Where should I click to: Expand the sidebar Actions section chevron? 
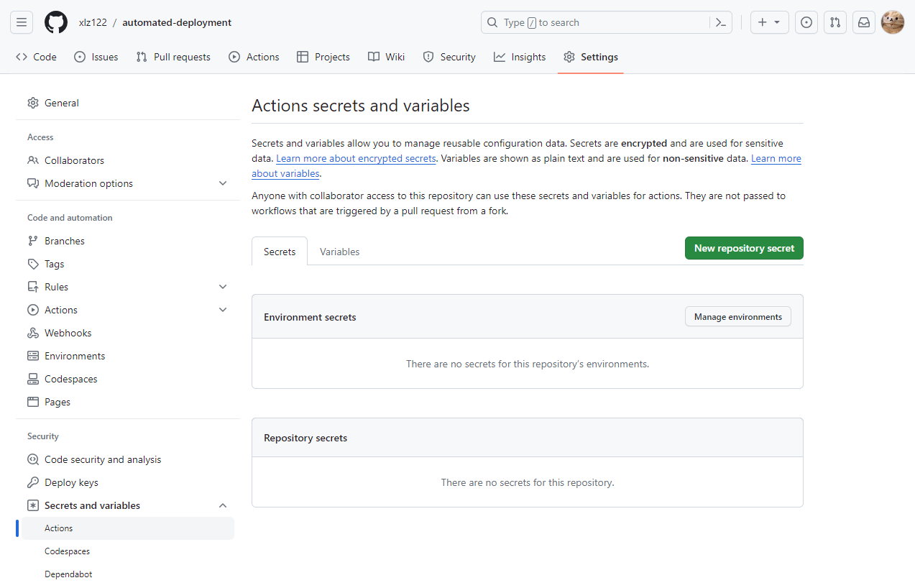(x=223, y=310)
